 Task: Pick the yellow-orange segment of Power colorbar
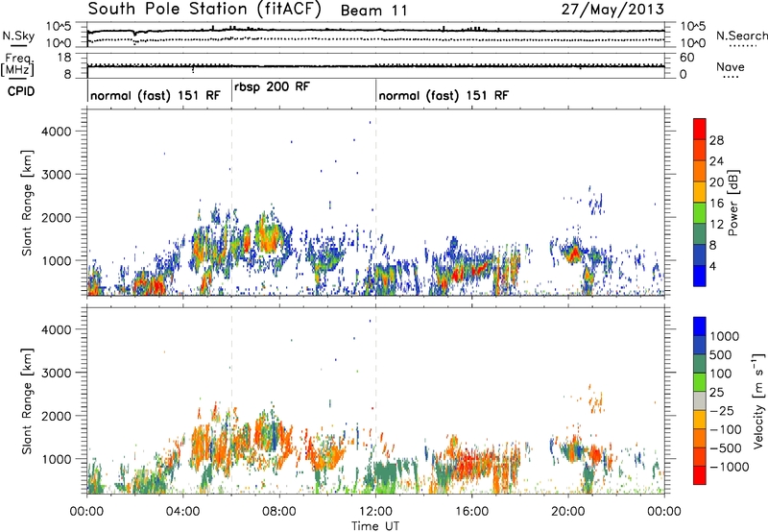coord(700,192)
